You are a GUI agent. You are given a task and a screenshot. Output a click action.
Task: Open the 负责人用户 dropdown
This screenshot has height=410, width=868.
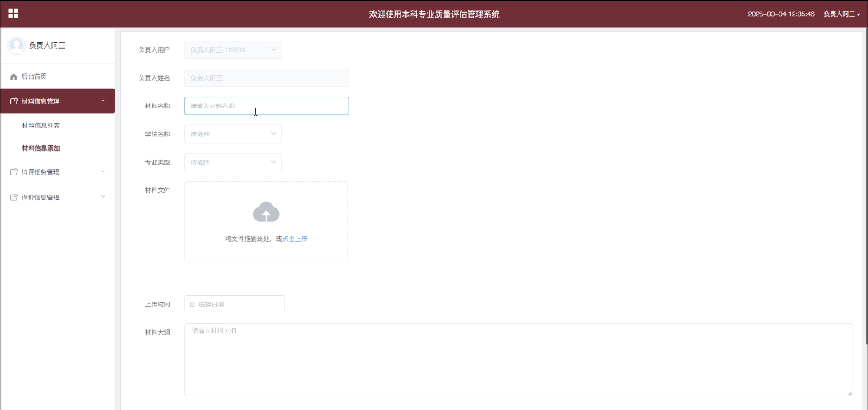pos(232,49)
